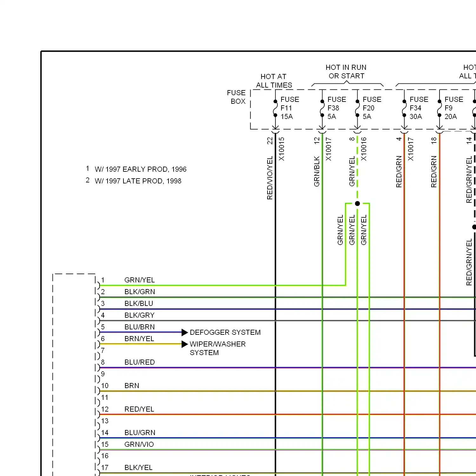Screen dimensions: 476x476
Task: Select note W/ 1997 LATE PROD, 1998
Action: tap(138, 181)
